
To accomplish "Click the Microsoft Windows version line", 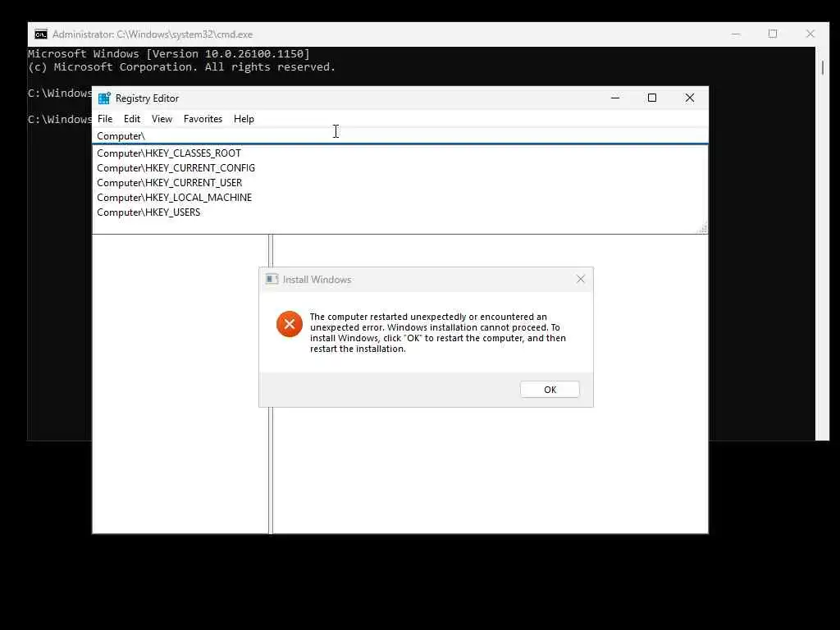I will click(x=169, y=53).
